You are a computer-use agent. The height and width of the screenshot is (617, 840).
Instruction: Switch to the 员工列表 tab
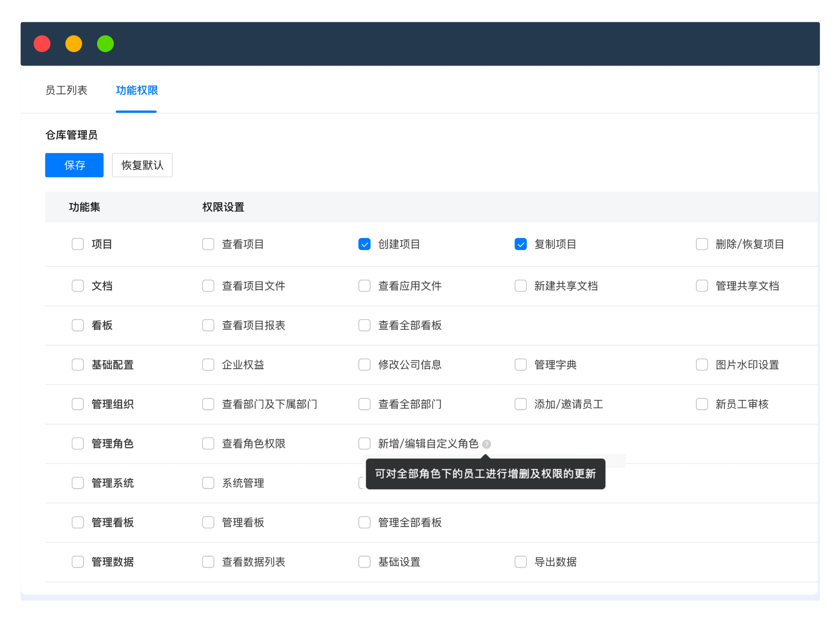pyautogui.click(x=66, y=90)
